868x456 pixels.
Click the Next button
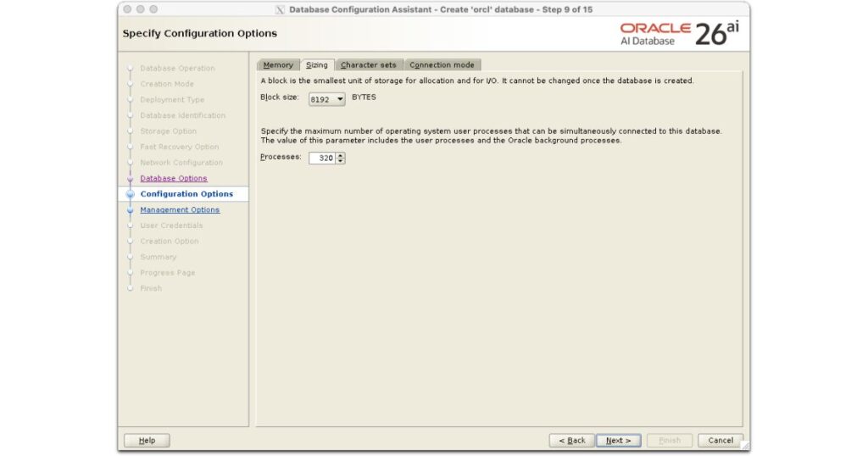618,441
